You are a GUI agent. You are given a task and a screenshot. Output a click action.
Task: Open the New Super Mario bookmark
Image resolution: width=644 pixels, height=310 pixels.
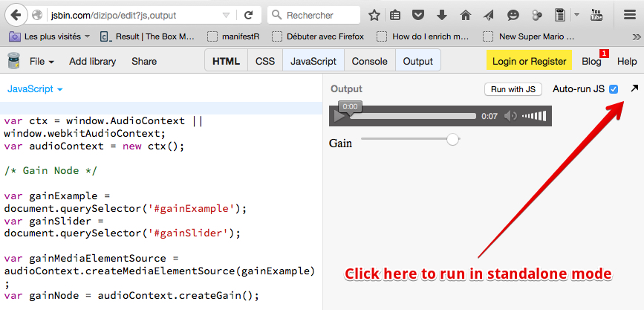[x=529, y=36]
